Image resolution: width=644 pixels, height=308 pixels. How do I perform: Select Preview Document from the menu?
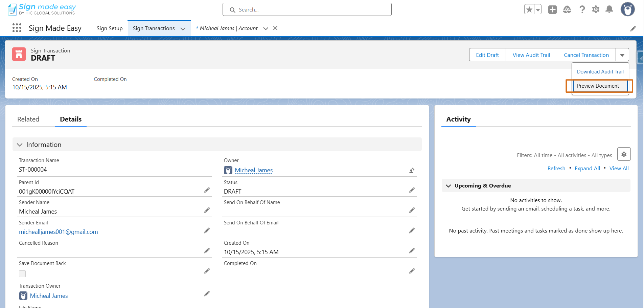598,86
